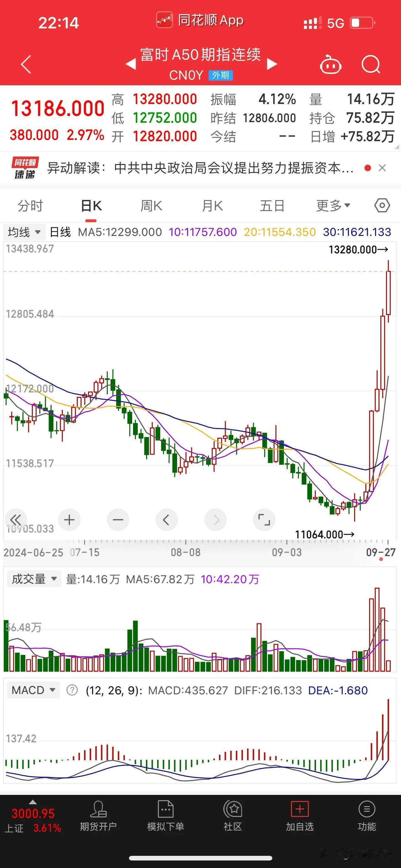The width and height of the screenshot is (401, 868).
Task: Expand the 均线 indicator dropdown
Action: 24,232
